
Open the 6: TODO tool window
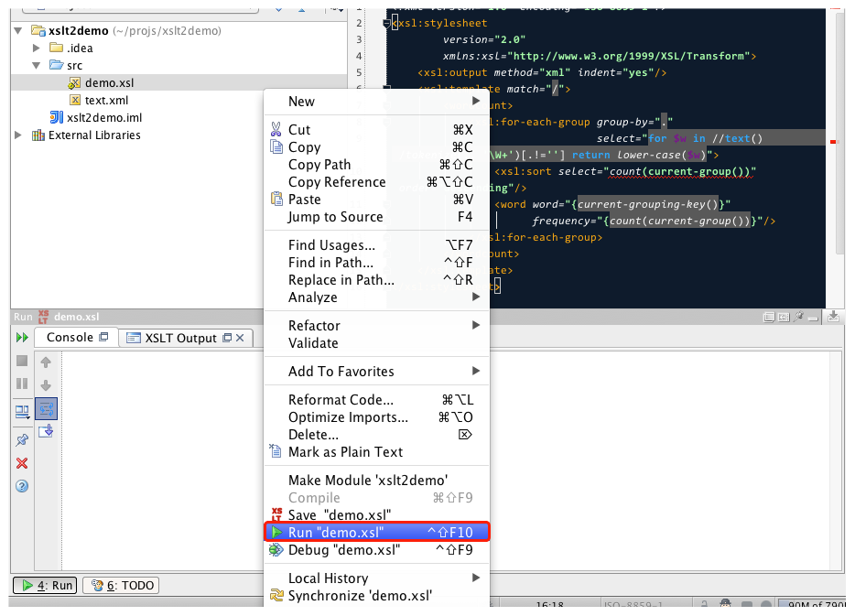tap(121, 585)
